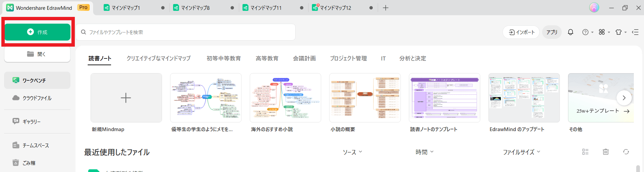Click the shirt theme icon
Viewport: 644px width, 172px height.
tap(619, 32)
